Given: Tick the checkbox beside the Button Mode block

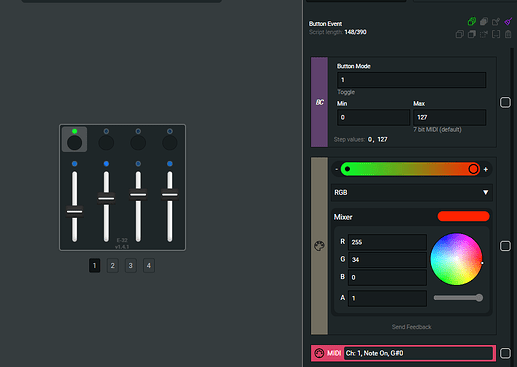Looking at the screenshot, I should click(505, 102).
